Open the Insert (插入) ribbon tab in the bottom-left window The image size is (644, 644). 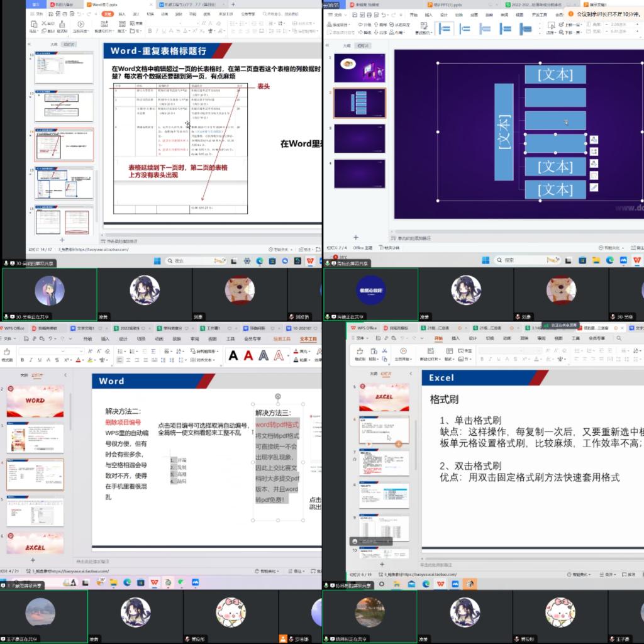pyautogui.click(x=105, y=338)
